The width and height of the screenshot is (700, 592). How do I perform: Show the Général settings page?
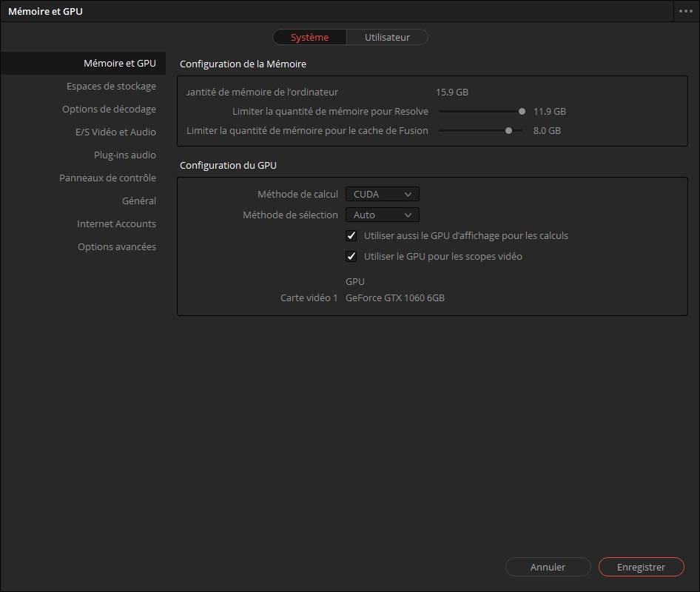pos(138,201)
